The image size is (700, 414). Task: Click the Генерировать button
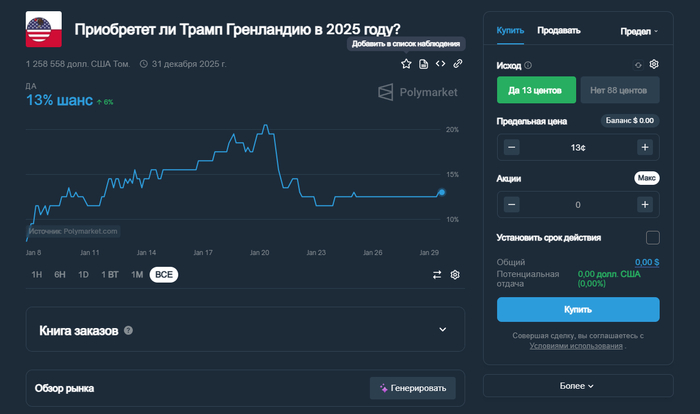(x=413, y=388)
